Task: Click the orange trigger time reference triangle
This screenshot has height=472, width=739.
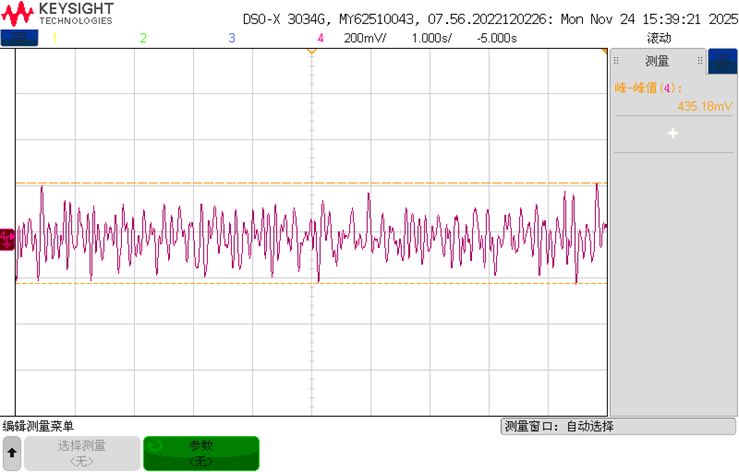Action: coord(312,51)
